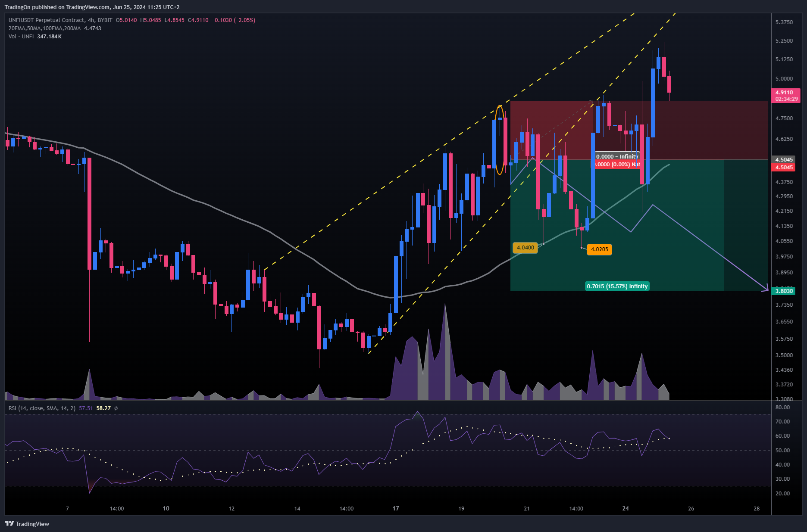Select the 4.0400 price callout label

pyautogui.click(x=525, y=248)
